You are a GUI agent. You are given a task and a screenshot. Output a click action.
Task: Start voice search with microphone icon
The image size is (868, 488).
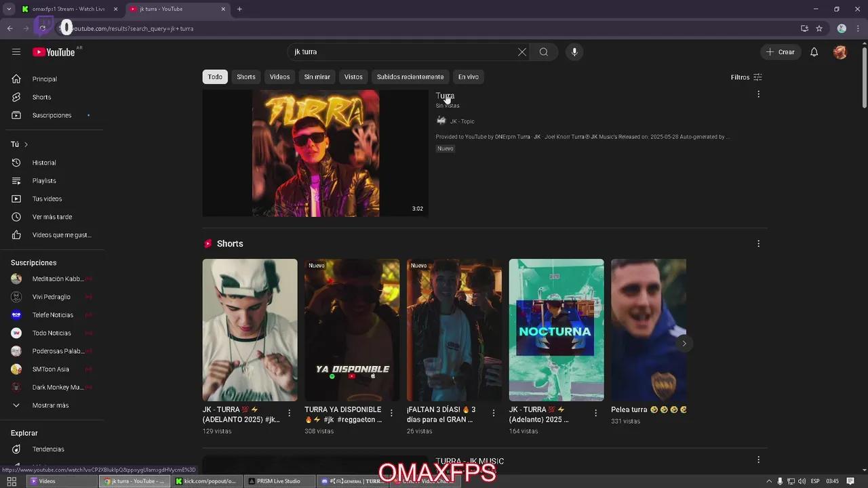click(574, 52)
